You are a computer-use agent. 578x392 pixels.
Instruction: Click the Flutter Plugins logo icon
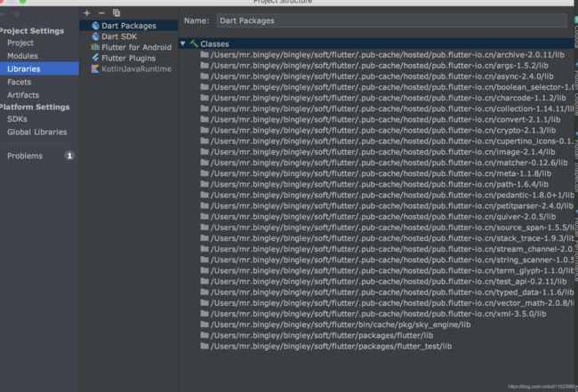pos(95,58)
